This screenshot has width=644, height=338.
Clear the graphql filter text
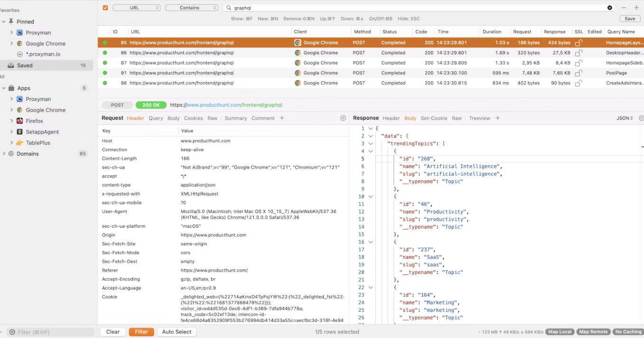pos(610,8)
